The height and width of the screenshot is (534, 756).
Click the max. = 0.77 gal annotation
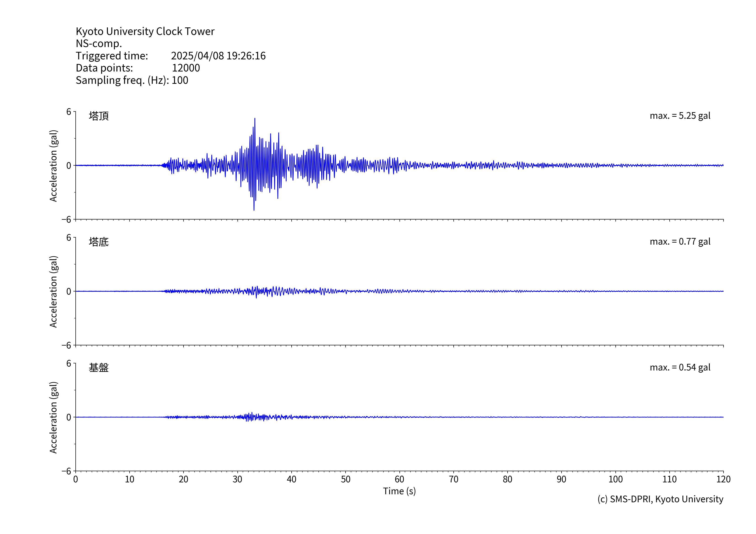click(680, 241)
